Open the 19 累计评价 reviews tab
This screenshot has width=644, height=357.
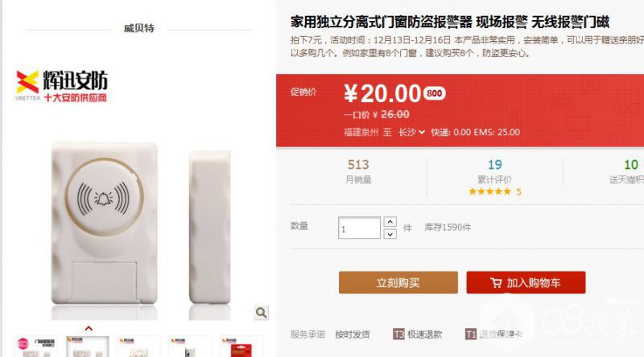494,176
